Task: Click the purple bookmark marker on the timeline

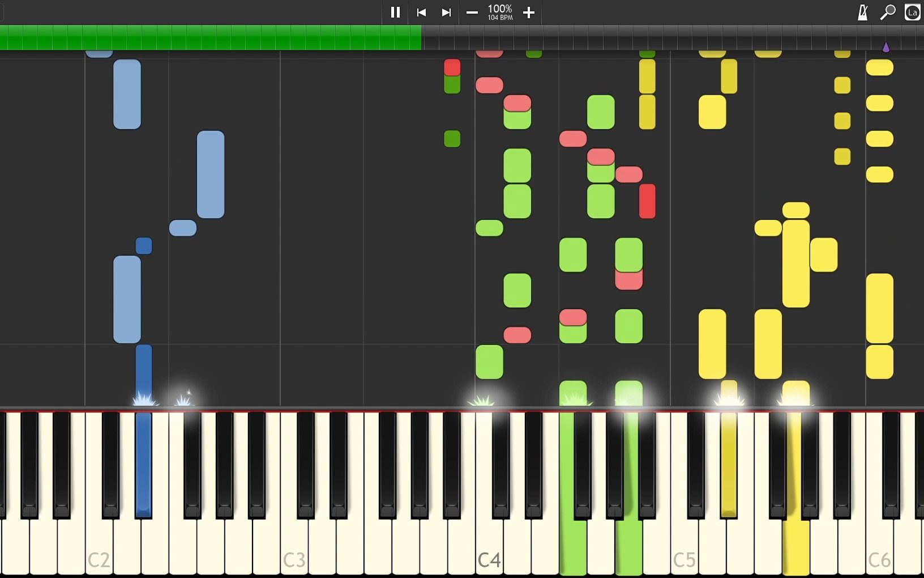Action: coord(886,47)
